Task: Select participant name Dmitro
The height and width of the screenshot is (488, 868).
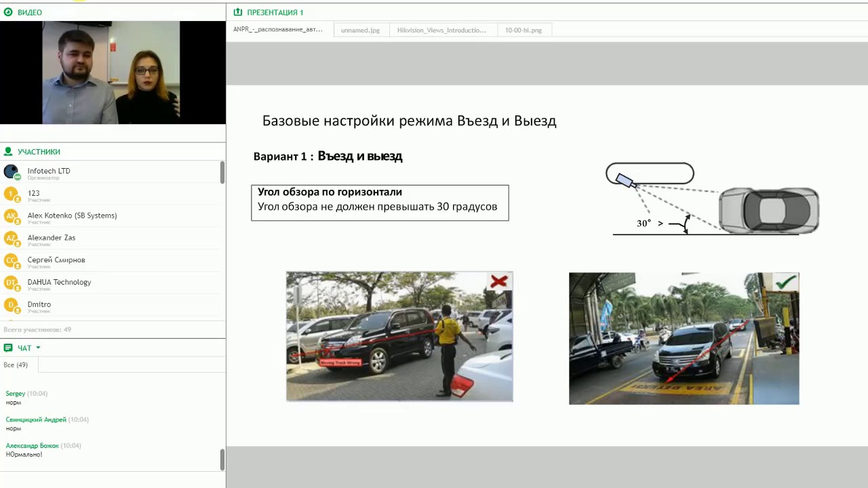Action: point(39,304)
